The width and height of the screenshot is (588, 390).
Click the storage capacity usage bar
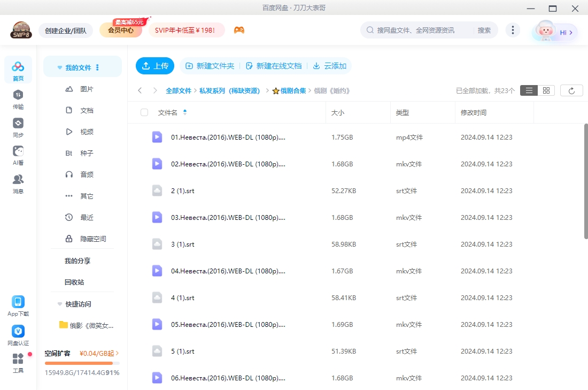82,363
